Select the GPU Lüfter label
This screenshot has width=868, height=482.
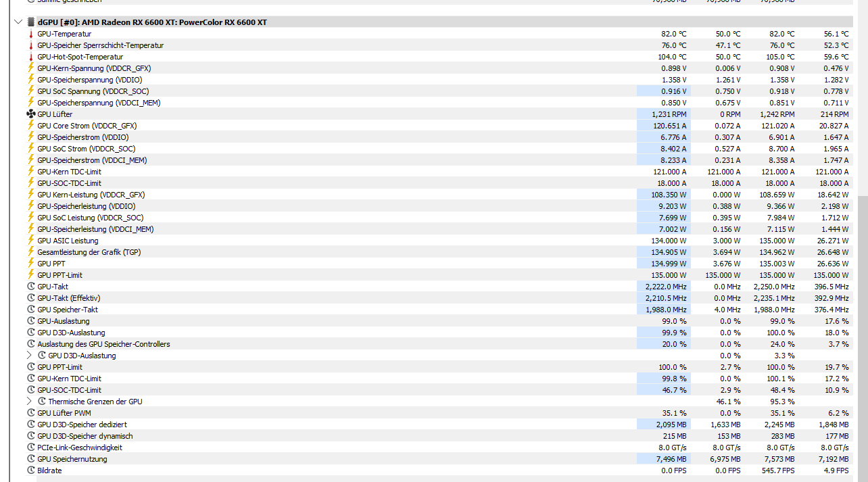[x=55, y=114]
